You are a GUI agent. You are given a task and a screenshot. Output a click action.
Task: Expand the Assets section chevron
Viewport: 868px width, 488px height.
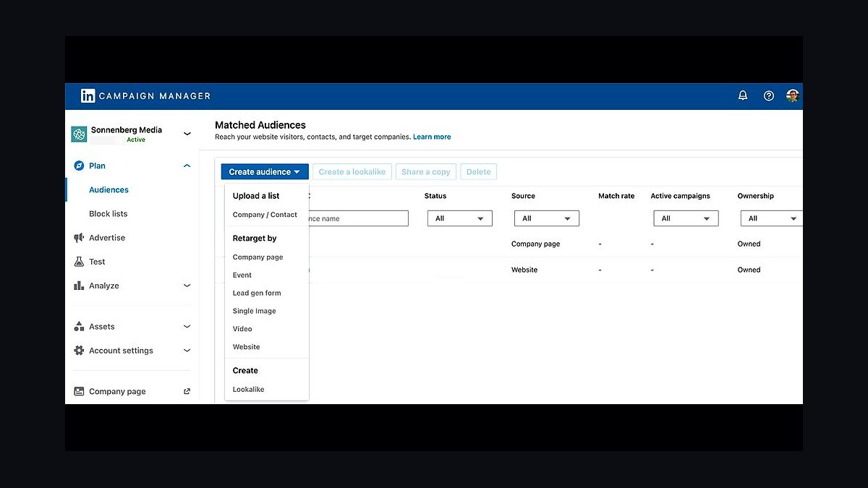pyautogui.click(x=187, y=327)
